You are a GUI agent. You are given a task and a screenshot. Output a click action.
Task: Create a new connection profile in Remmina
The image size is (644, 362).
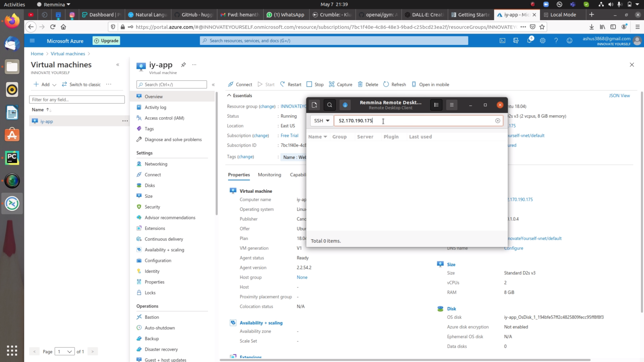[x=314, y=105]
